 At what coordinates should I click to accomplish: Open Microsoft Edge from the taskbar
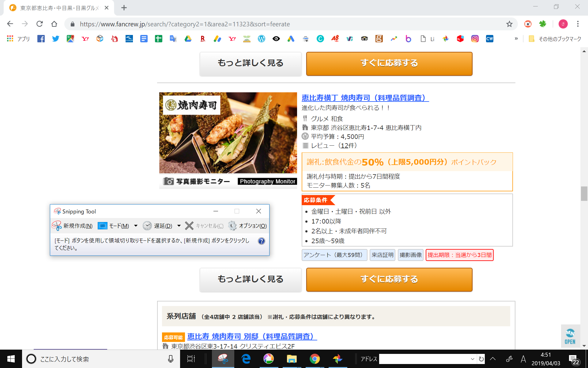click(x=246, y=359)
